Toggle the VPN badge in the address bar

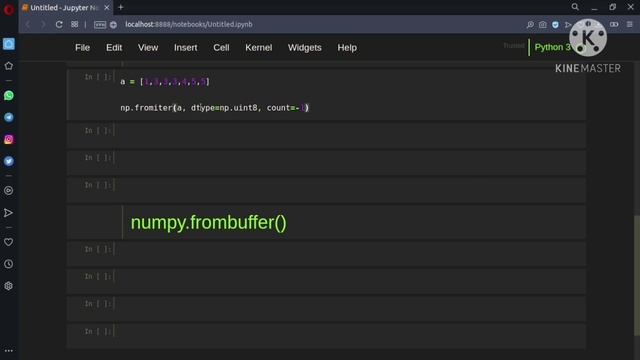[100, 25]
